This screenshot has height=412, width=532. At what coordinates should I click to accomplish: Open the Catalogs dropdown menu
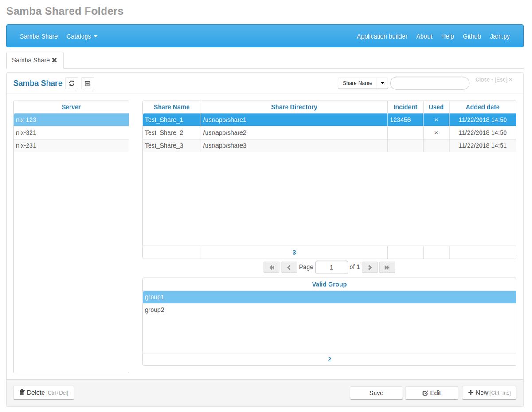click(82, 36)
